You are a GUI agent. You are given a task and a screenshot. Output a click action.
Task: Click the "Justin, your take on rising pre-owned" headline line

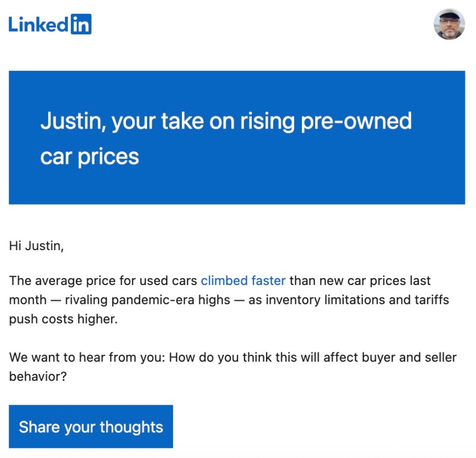point(226,121)
